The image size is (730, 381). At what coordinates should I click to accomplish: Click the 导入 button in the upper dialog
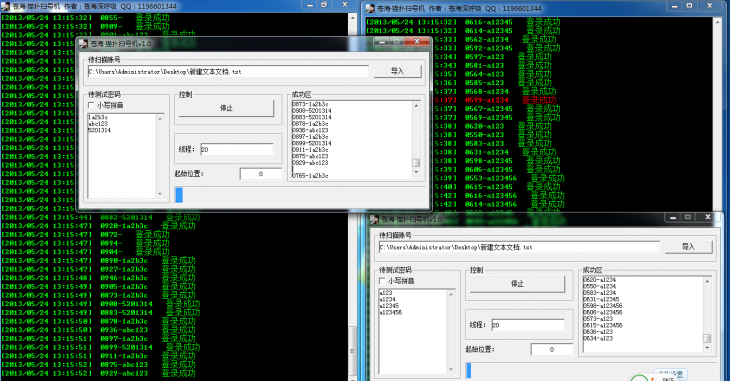point(398,71)
